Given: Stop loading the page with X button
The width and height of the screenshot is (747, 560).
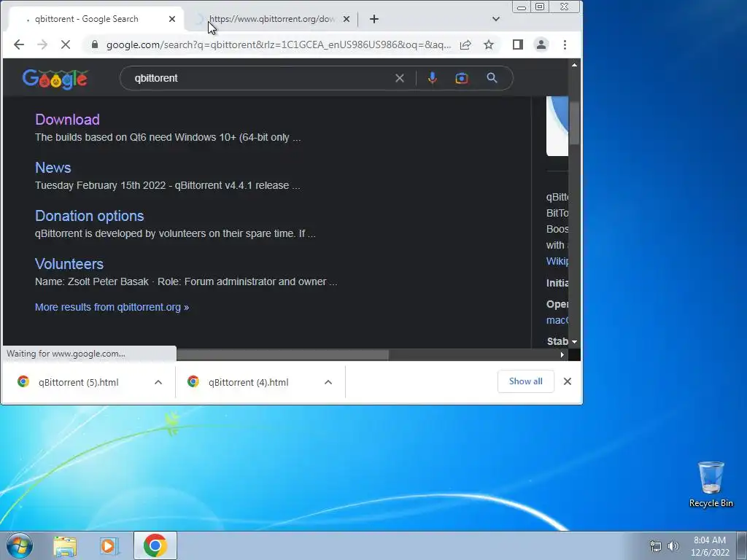Looking at the screenshot, I should click(x=65, y=44).
